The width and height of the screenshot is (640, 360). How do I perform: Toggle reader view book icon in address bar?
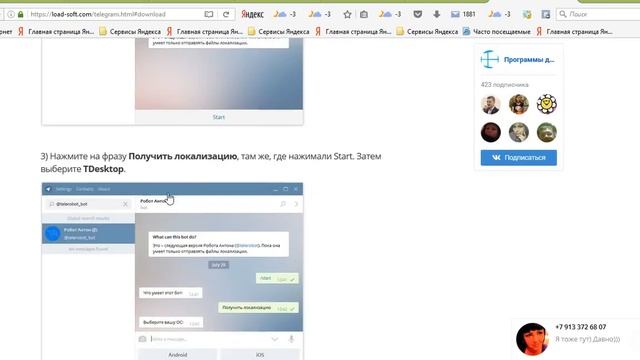tap(209, 14)
